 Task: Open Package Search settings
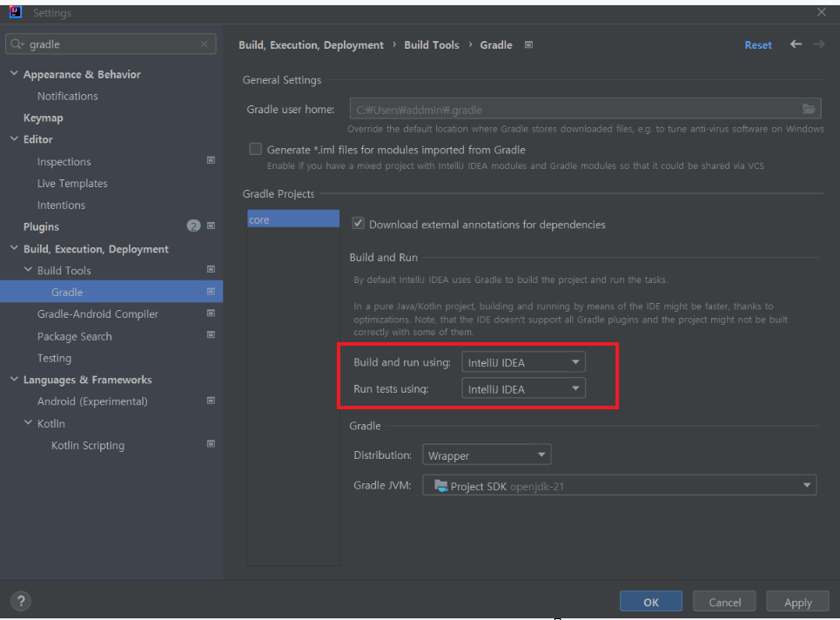pos(75,336)
